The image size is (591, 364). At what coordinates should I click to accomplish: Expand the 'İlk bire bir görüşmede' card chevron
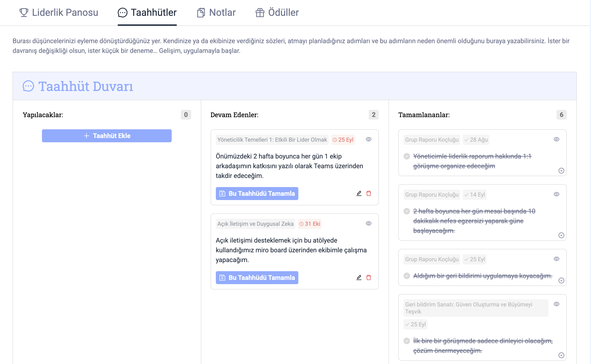click(561, 355)
